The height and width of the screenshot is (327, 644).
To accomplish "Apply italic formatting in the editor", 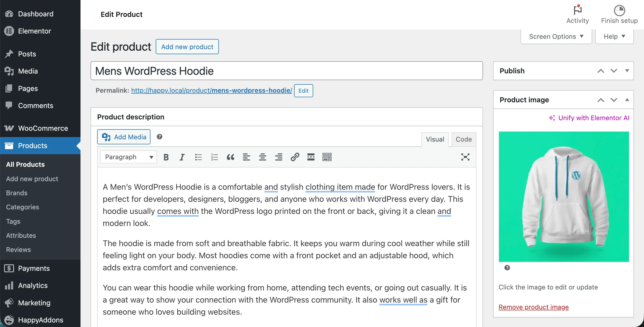I will click(x=182, y=157).
